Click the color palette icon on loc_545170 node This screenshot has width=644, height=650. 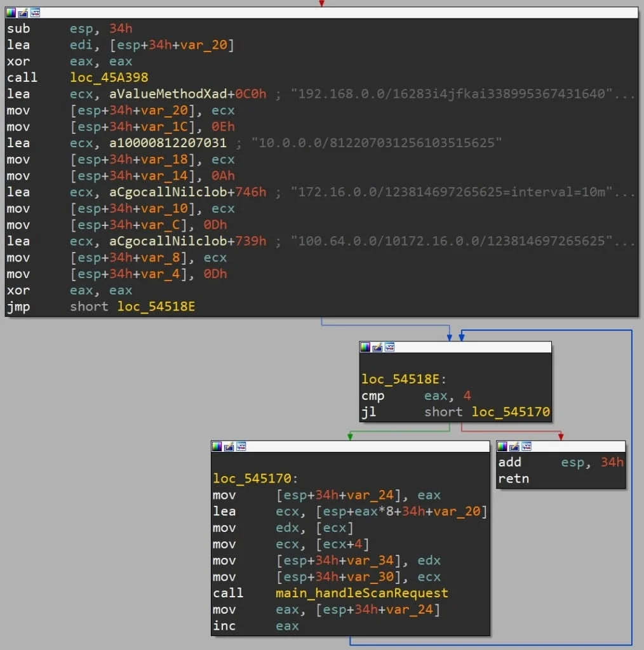pos(217,446)
